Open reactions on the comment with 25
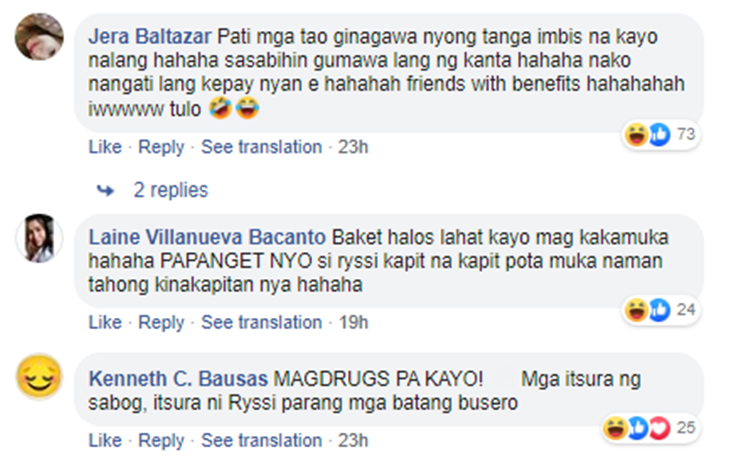Viewport: 750px width, 469px height. (650, 428)
